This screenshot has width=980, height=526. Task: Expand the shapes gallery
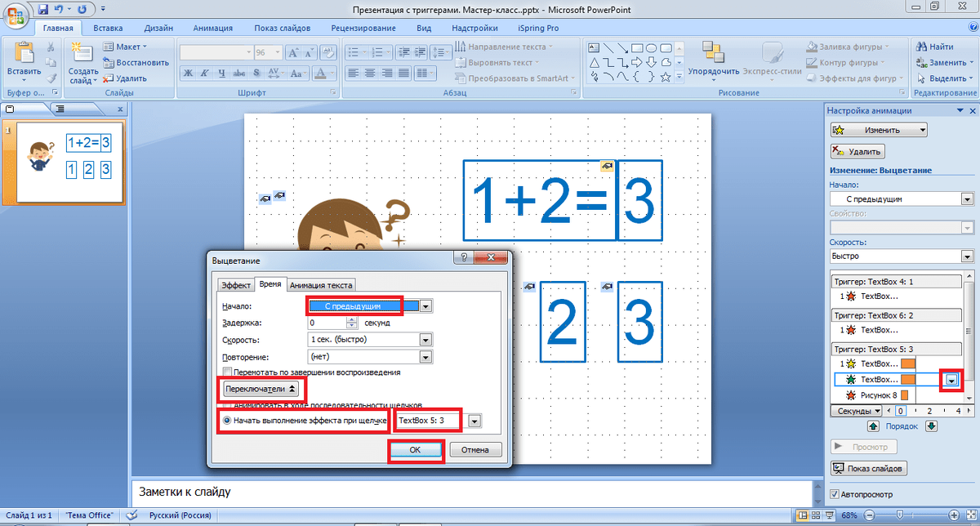(x=679, y=77)
